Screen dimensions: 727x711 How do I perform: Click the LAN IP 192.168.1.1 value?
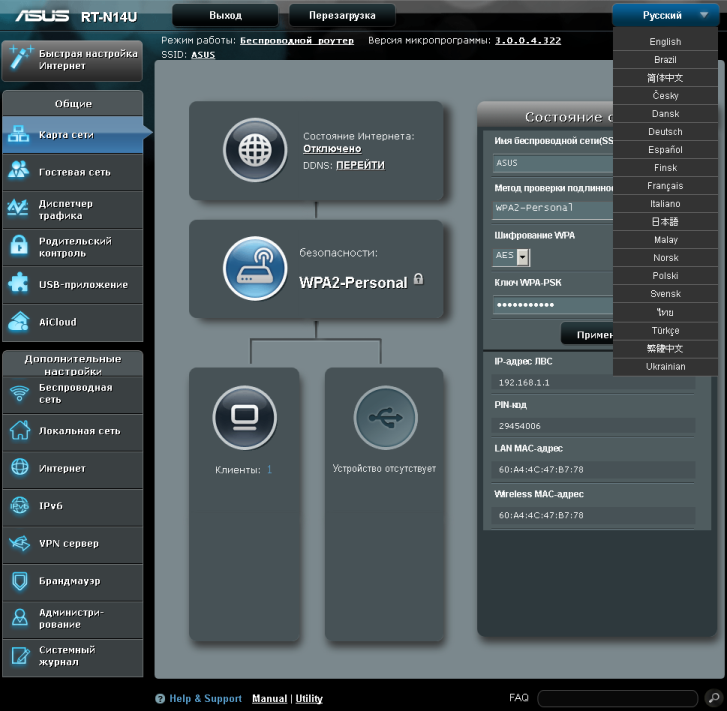tap(524, 383)
